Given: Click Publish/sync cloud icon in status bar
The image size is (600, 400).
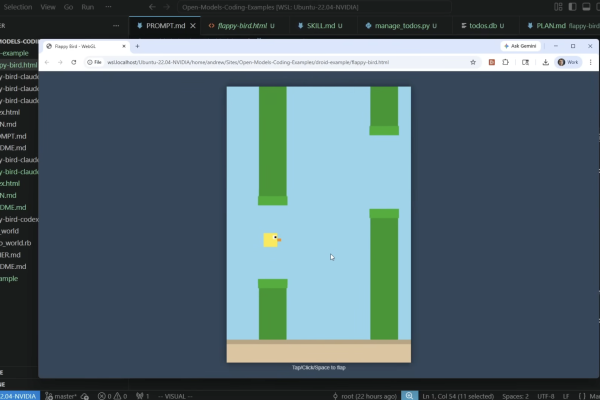Looking at the screenshot, I should pos(85,396).
